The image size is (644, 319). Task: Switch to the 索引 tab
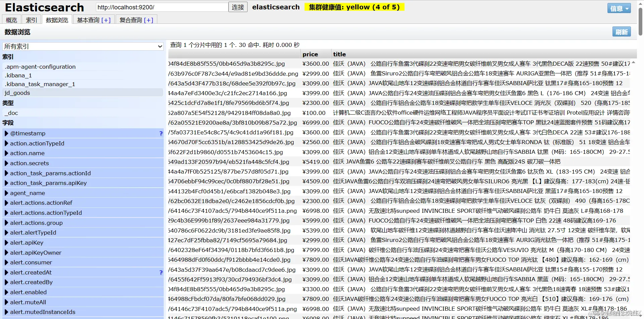(31, 20)
